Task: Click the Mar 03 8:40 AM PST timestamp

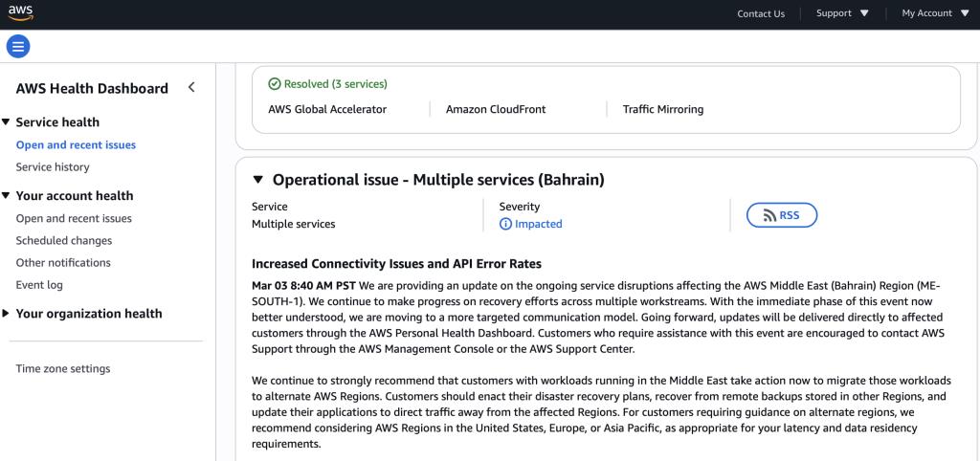Action: (x=303, y=286)
